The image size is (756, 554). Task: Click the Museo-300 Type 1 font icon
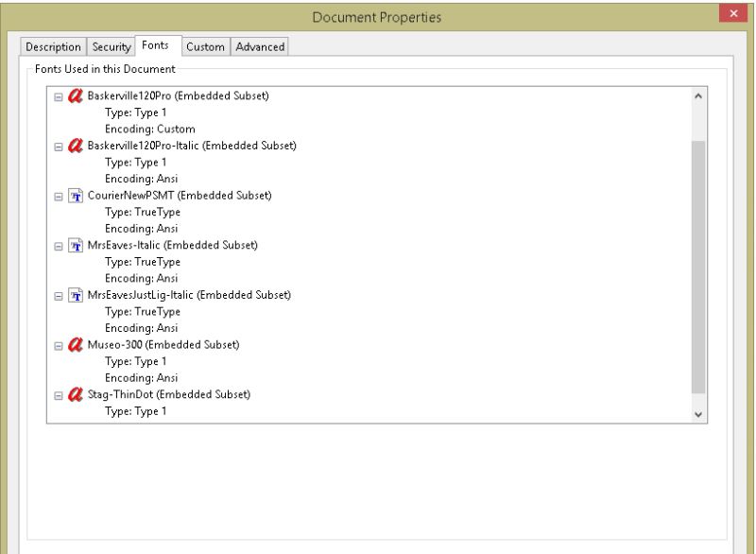click(76, 345)
